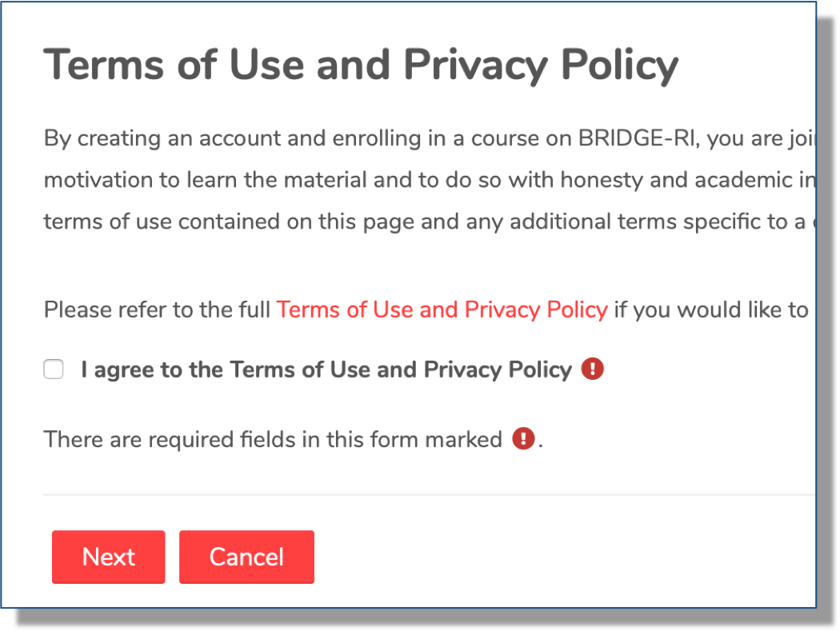
Task: Click the line starting 'By creating an account'
Action: point(430,138)
